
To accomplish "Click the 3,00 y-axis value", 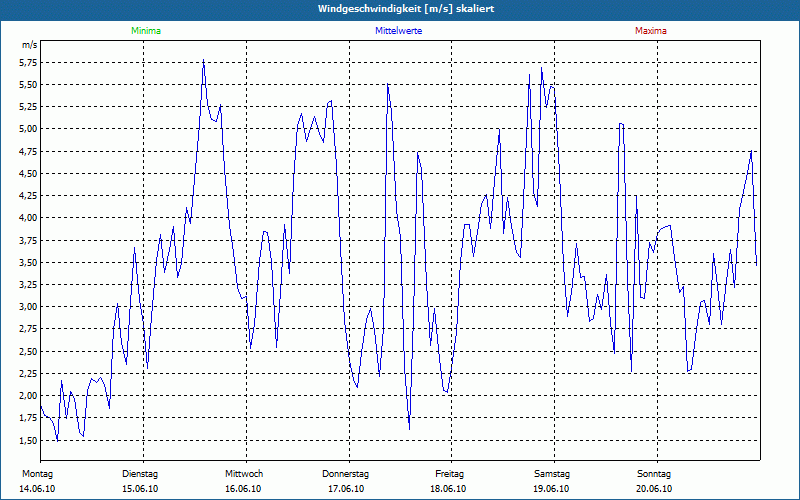I will [x=29, y=307].
